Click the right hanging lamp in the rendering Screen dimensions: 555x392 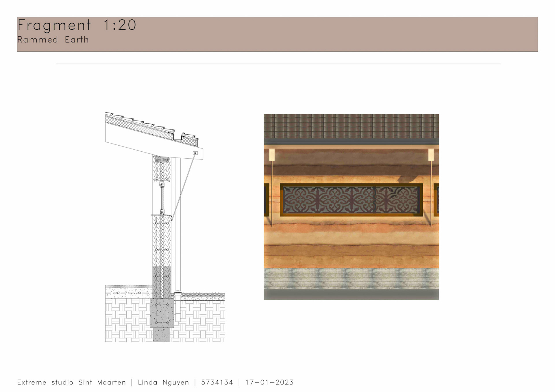[431, 155]
